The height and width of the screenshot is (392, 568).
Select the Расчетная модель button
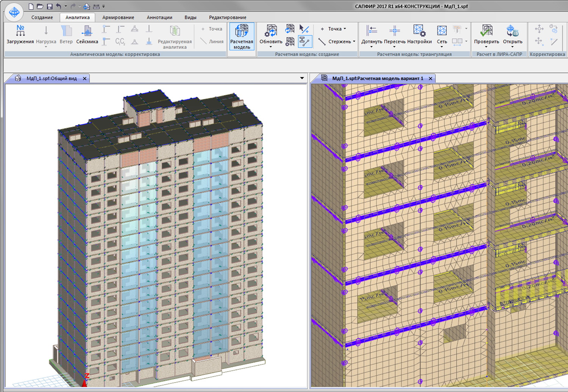[x=242, y=37]
